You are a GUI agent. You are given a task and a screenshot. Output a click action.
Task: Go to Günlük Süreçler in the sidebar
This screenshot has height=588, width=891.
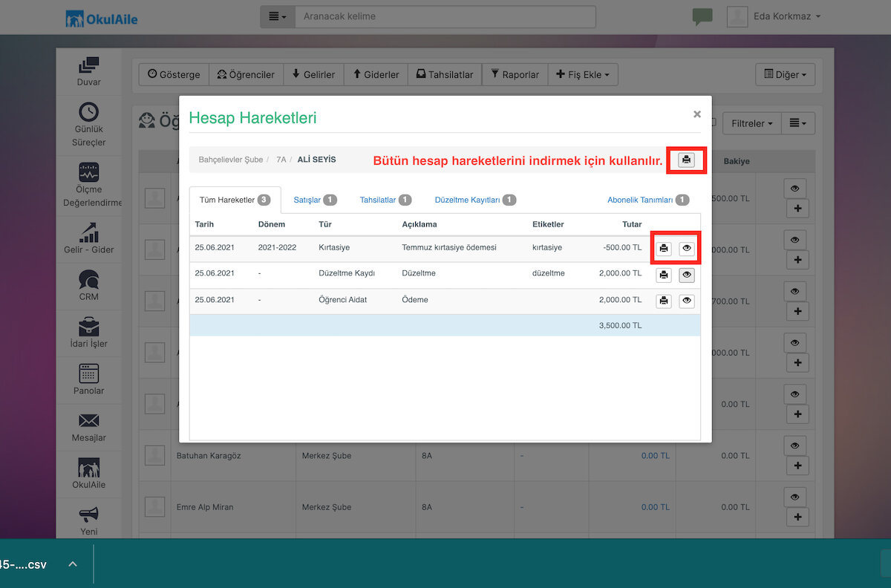point(89,124)
